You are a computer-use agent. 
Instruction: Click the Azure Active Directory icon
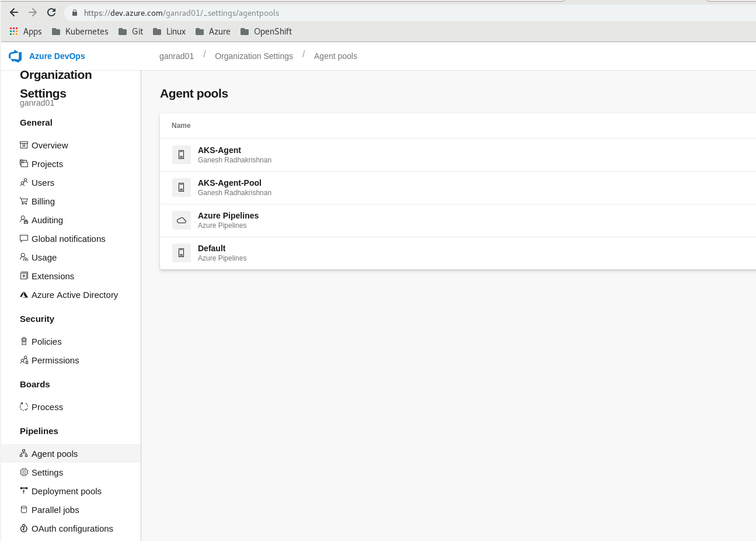point(24,294)
